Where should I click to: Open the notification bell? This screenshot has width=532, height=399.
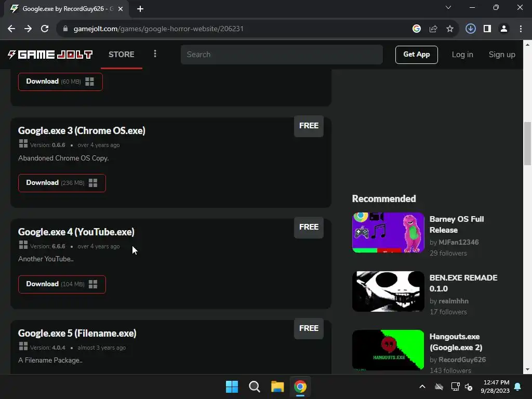click(x=518, y=387)
